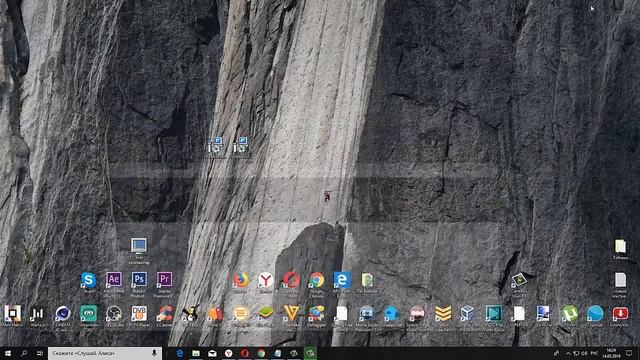Screen dimensions: 640x360
Task: Open the green-black Nvidia-style desktop shortcut
Action: (x=519, y=280)
